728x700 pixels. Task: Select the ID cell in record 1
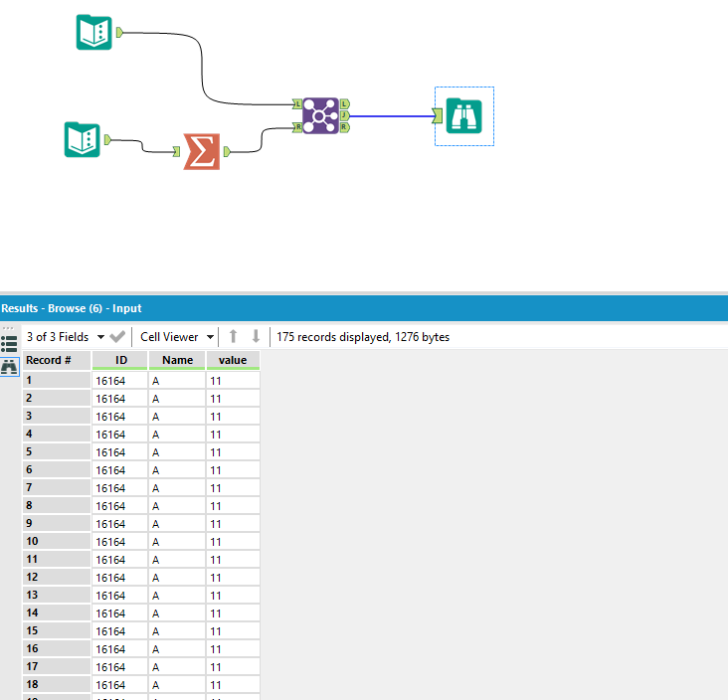click(x=120, y=381)
